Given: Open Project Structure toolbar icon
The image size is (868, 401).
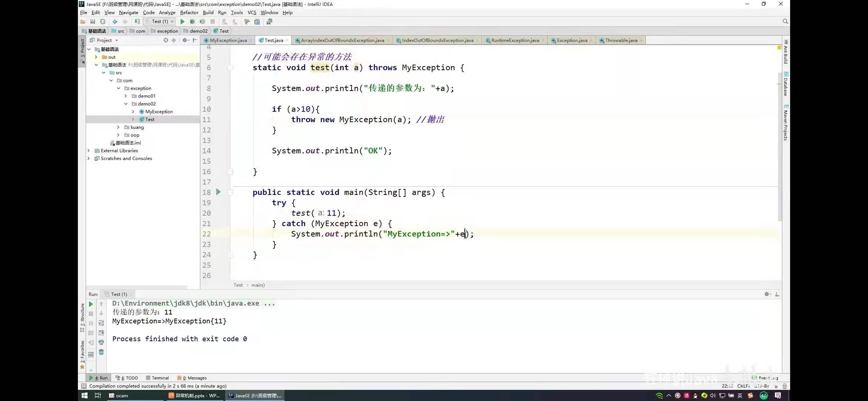Looking at the screenshot, I should (257, 22).
